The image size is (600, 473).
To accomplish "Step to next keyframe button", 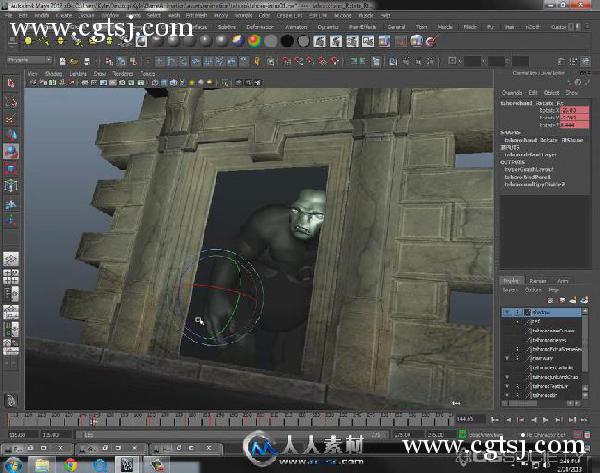I will [x=558, y=420].
